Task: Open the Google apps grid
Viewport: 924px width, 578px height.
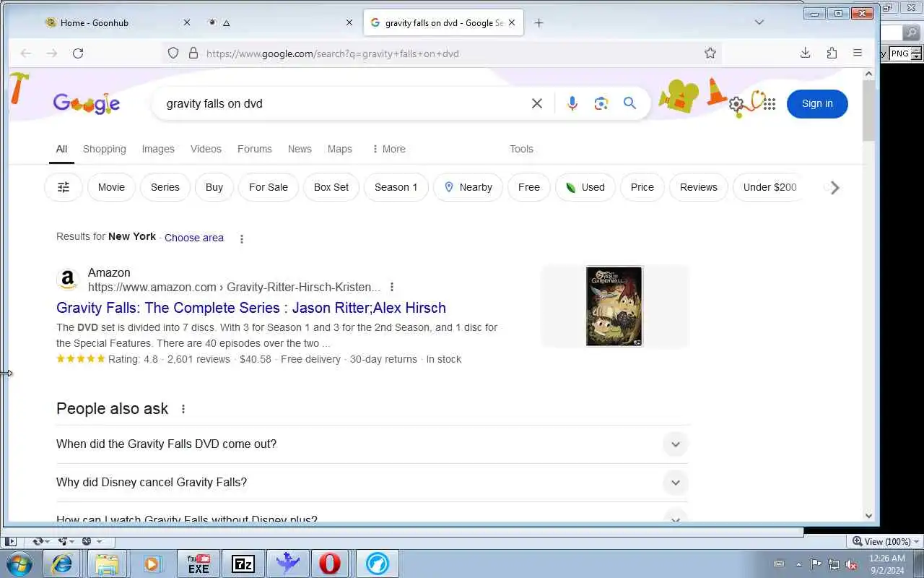Action: pos(770,104)
